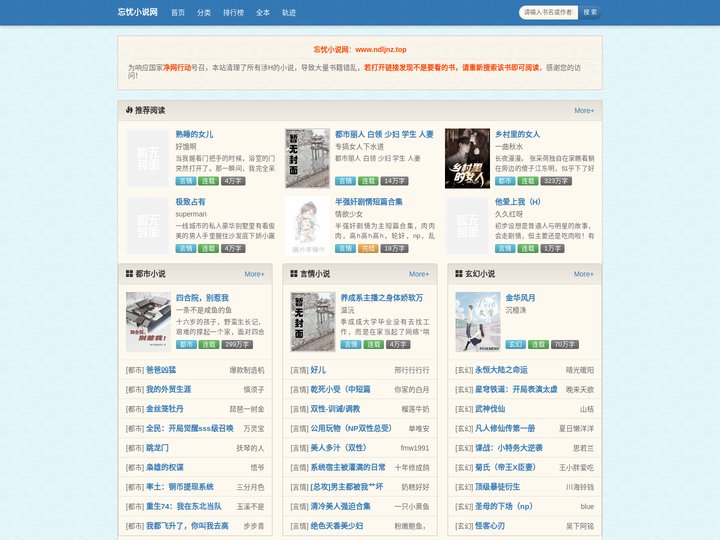Click the 299万字 tag under 四合院，别惹我
Viewport: 720px width, 540px height.
pyautogui.click(x=237, y=344)
